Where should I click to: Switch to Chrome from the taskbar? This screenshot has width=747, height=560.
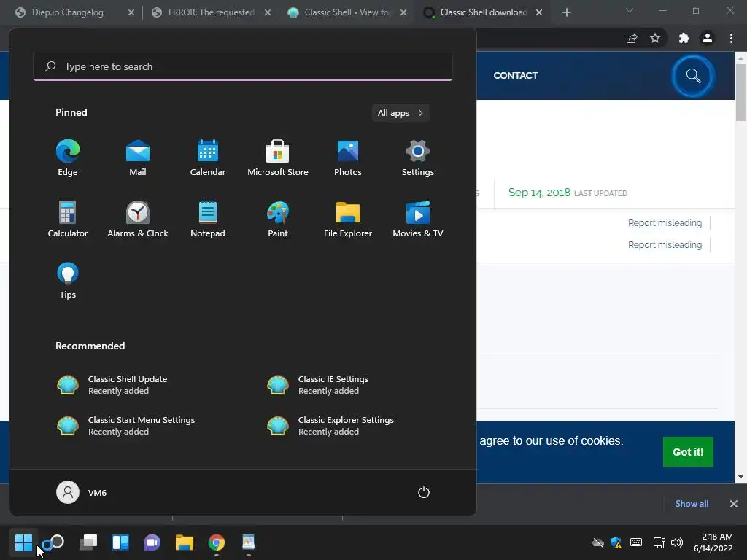tap(216, 542)
